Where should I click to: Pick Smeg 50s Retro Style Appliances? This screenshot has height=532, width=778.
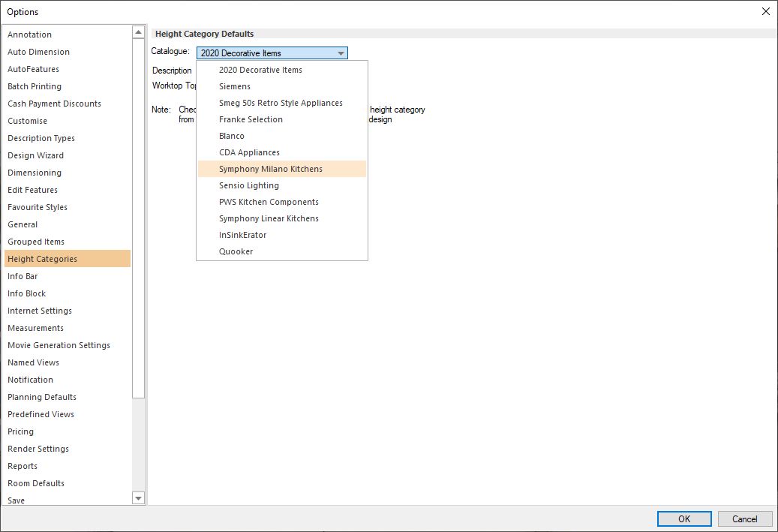click(x=282, y=103)
